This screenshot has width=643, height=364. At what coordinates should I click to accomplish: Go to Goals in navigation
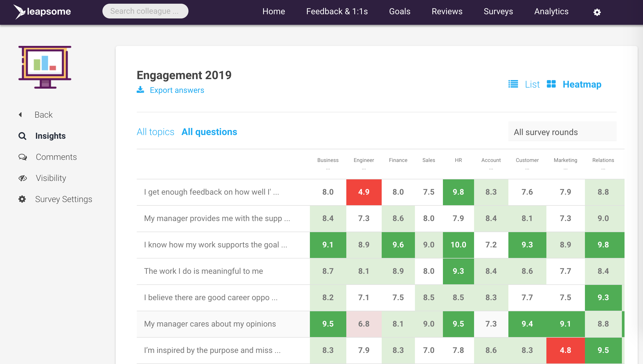(x=400, y=11)
